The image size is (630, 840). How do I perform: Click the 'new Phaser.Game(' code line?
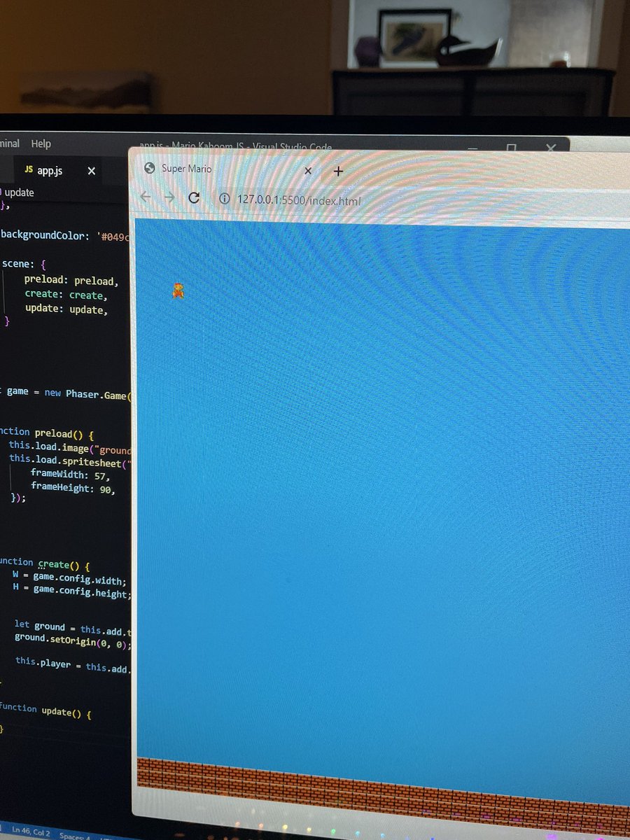pyautogui.click(x=66, y=393)
